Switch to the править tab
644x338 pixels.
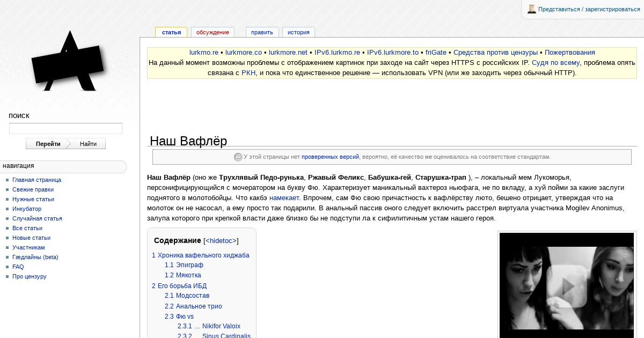pyautogui.click(x=262, y=32)
